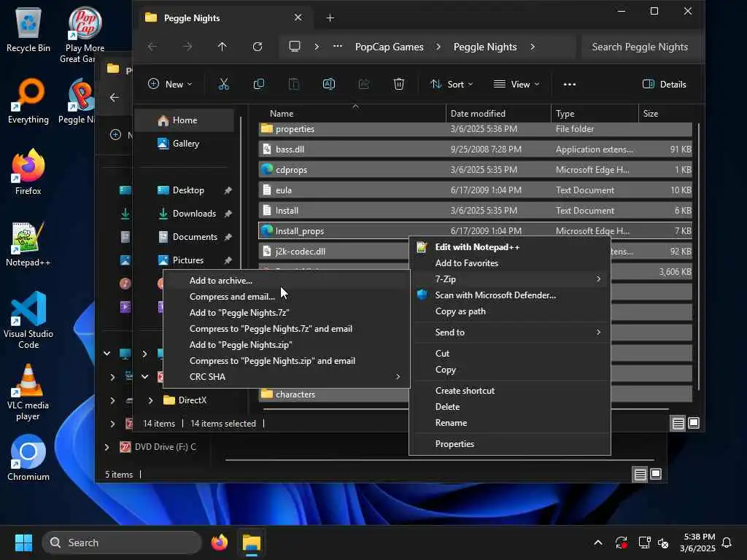This screenshot has width=747, height=560.
Task: Launch the Everything search desktop icon
Action: click(28, 101)
